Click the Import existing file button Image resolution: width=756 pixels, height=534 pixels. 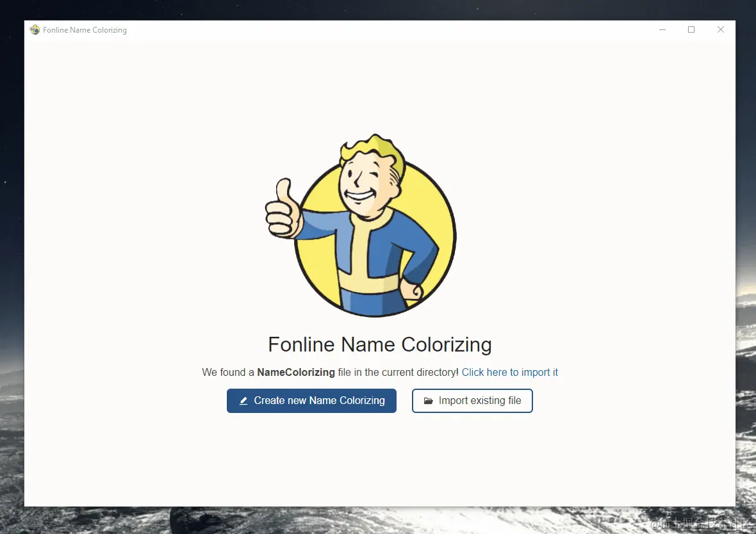click(x=472, y=401)
